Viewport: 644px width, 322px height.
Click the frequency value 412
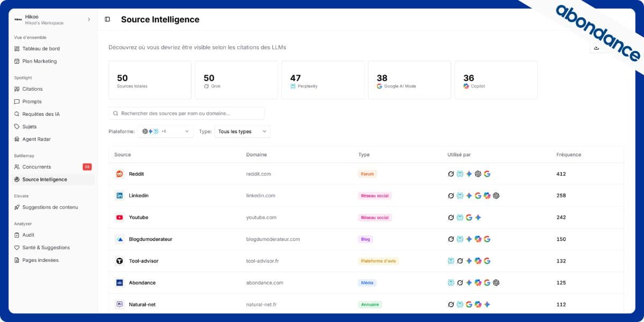[x=561, y=174]
